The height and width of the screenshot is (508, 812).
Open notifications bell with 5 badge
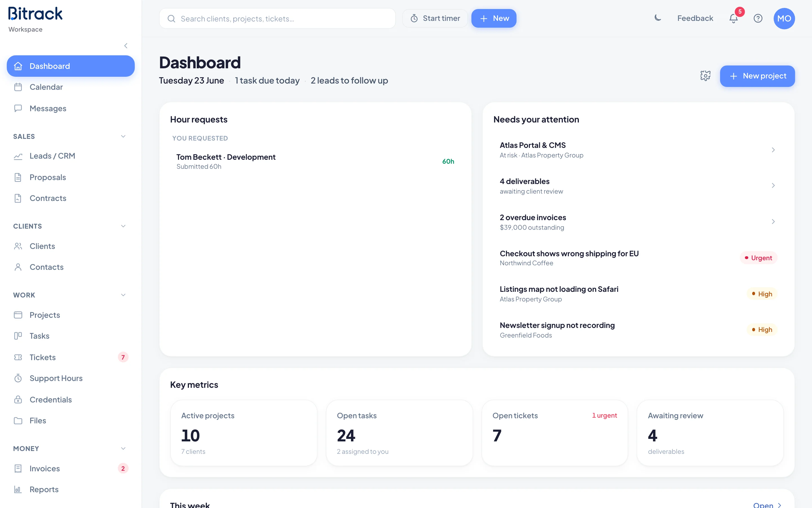click(x=734, y=18)
